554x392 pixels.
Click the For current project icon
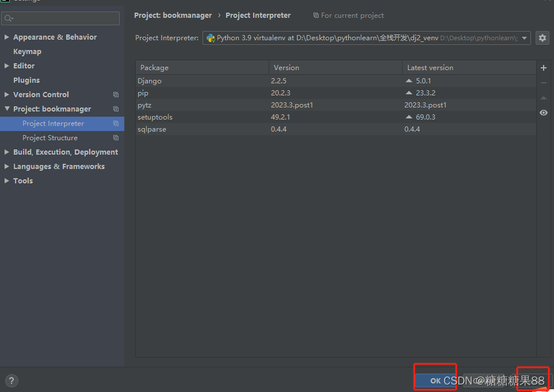point(316,16)
